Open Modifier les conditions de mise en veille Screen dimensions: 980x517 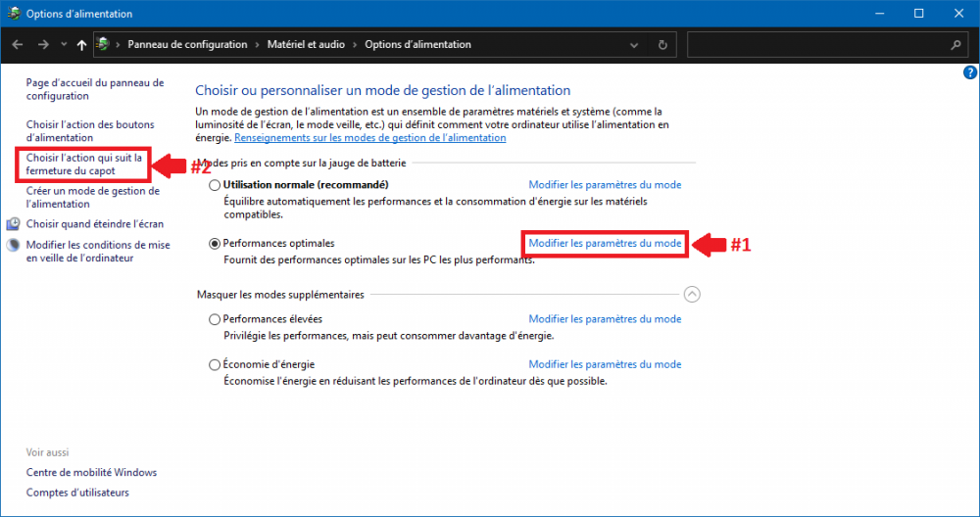(x=98, y=252)
